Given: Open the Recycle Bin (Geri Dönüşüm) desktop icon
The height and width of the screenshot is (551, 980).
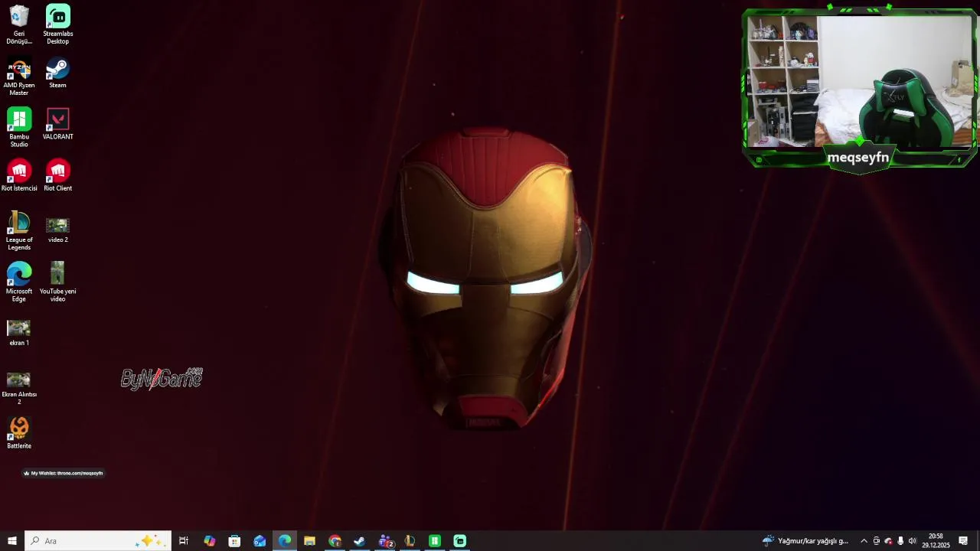Looking at the screenshot, I should 19,24.
